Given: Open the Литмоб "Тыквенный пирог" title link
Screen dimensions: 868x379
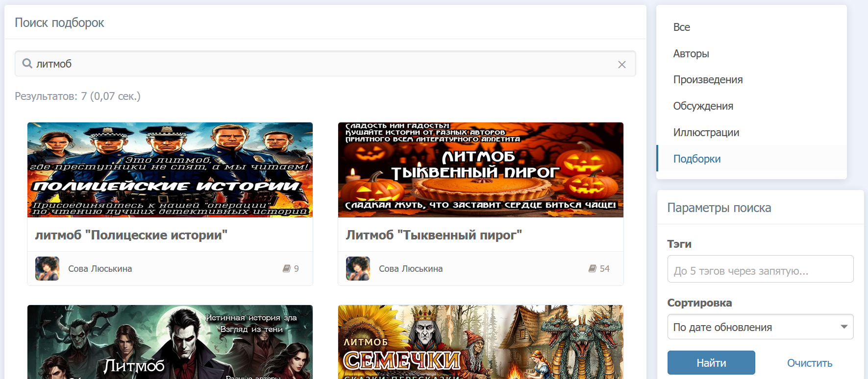Looking at the screenshot, I should point(433,235).
